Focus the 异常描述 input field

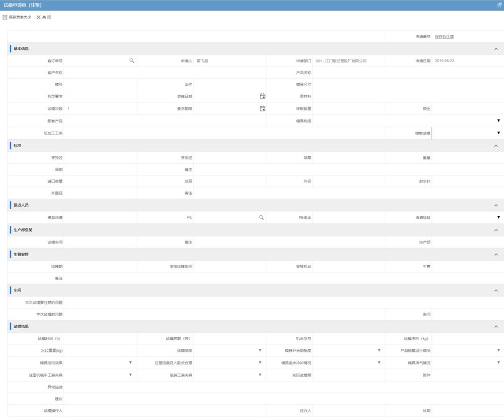pyautogui.click(x=284, y=387)
